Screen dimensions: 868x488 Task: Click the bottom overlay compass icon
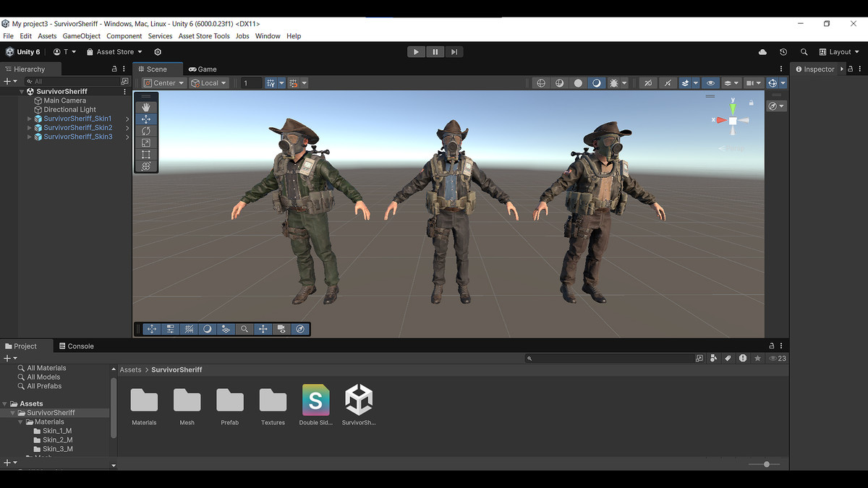tap(300, 329)
